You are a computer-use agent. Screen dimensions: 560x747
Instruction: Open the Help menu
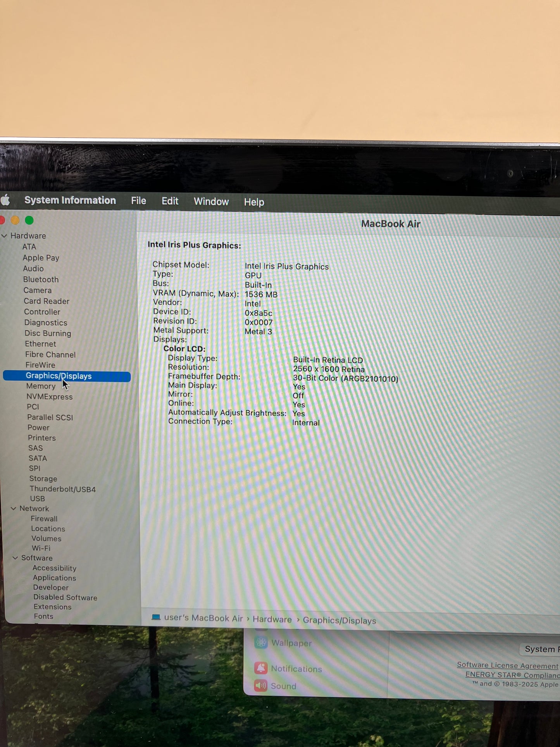(254, 202)
